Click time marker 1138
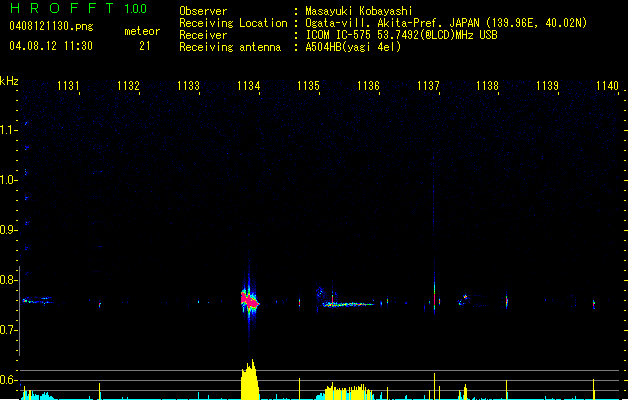 pos(487,86)
